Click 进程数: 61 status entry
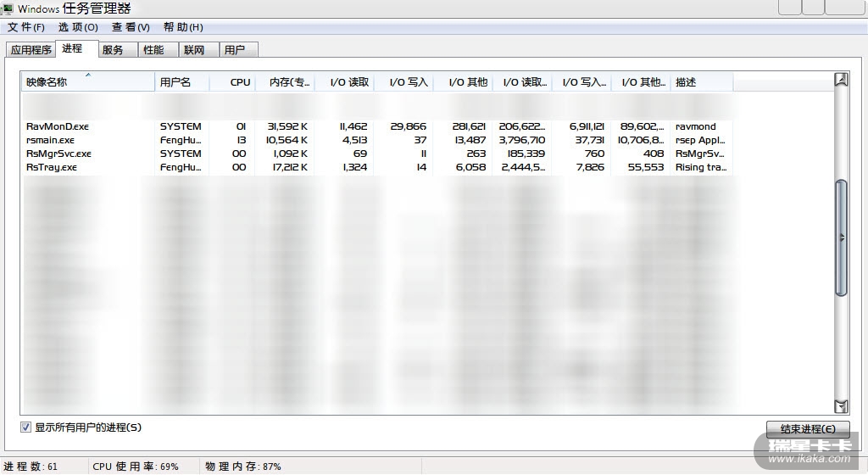The width and height of the screenshot is (868, 475). 31,467
